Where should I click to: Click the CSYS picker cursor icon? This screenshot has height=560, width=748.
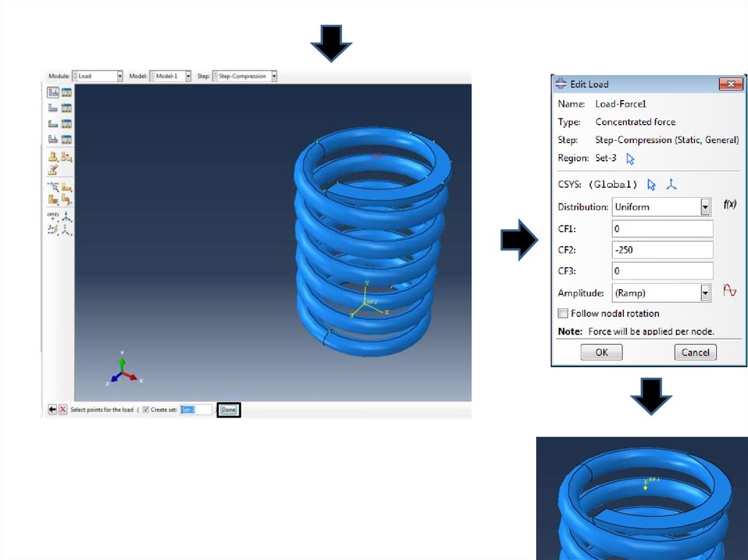point(652,185)
